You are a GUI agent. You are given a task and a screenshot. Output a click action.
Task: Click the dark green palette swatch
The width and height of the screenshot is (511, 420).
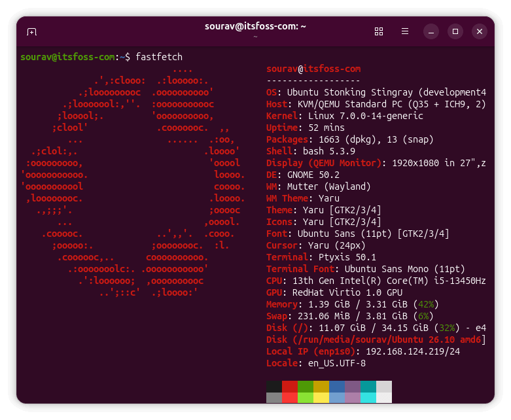pyautogui.click(x=306, y=387)
